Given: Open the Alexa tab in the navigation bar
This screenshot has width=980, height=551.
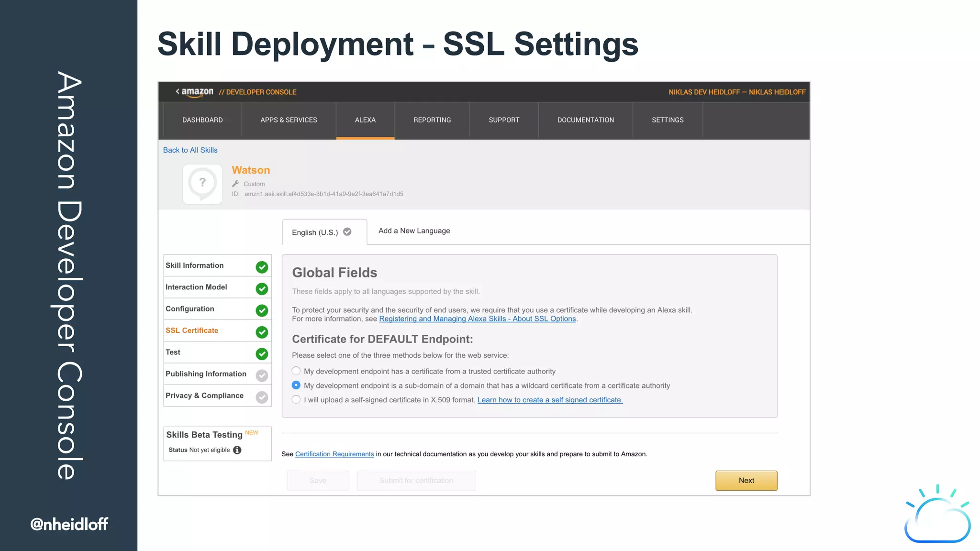Looking at the screenshot, I should pos(365,120).
